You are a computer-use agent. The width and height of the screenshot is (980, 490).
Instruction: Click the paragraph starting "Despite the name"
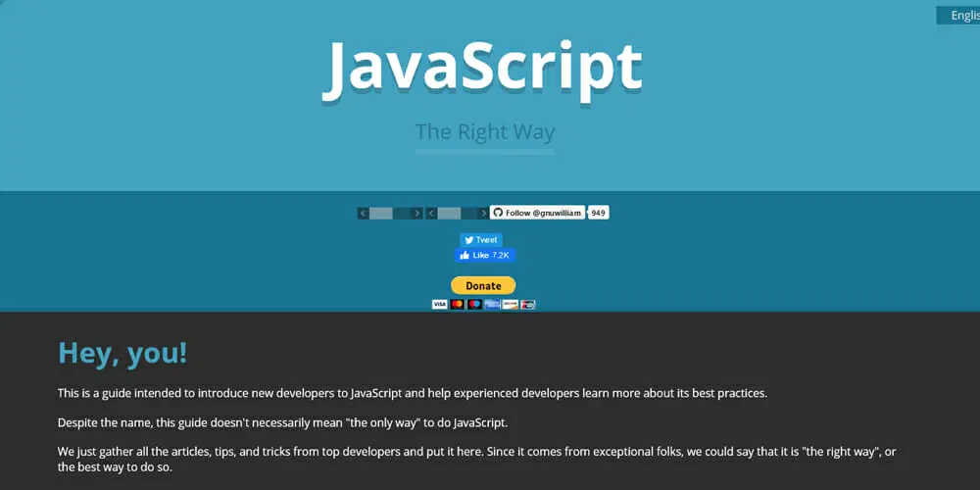[x=282, y=422]
